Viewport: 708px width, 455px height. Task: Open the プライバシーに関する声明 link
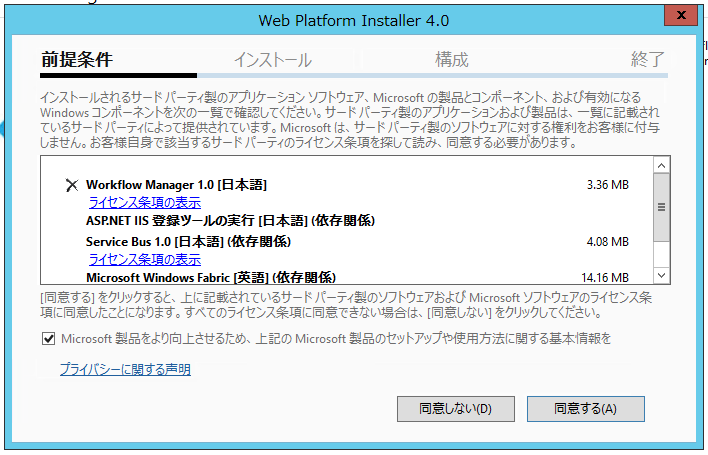point(125,369)
